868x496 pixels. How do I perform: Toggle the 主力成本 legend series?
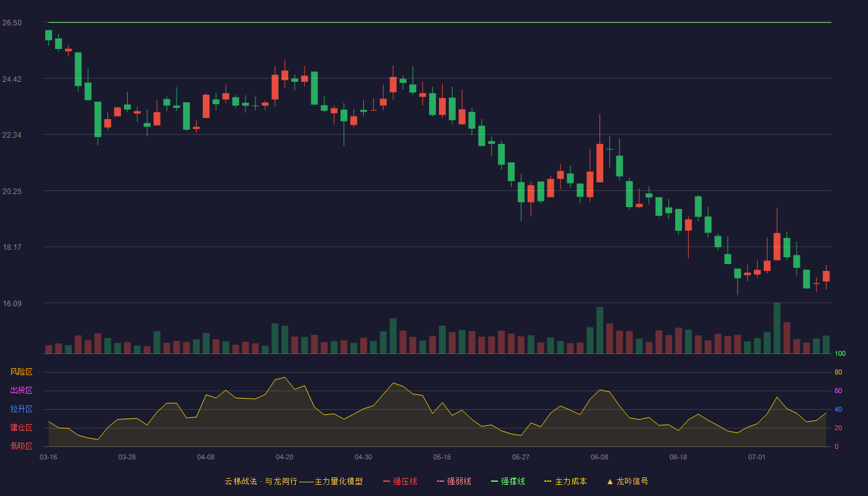[565, 481]
